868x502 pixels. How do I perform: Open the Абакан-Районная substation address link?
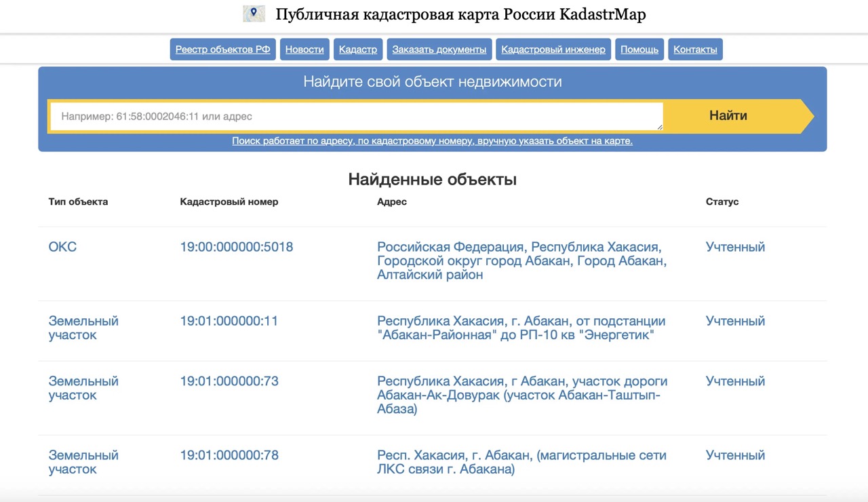coord(521,328)
